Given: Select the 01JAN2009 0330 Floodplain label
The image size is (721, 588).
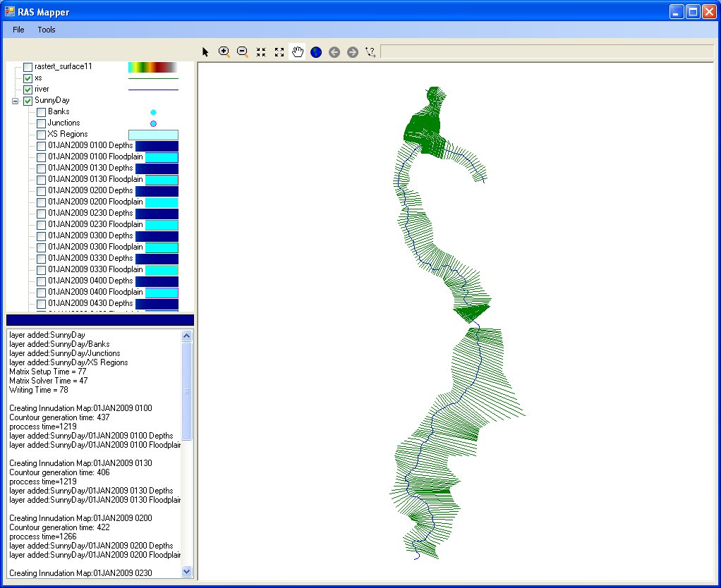Looking at the screenshot, I should pos(96,269).
